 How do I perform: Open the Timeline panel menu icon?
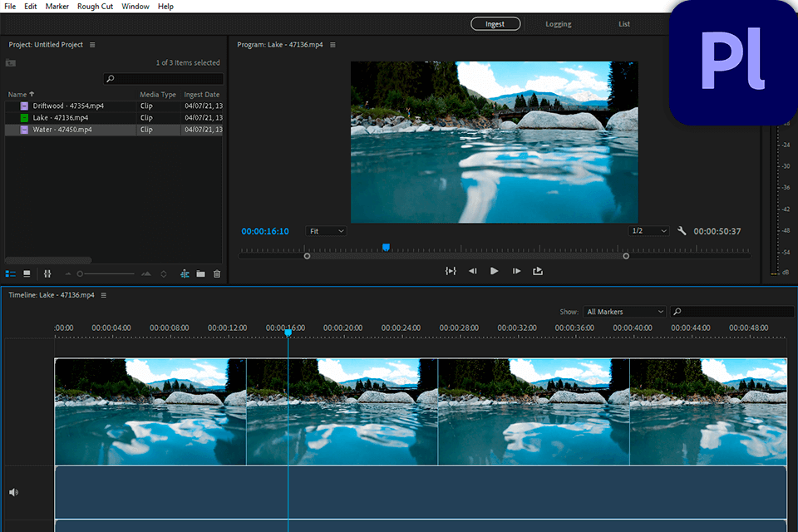pos(103,295)
